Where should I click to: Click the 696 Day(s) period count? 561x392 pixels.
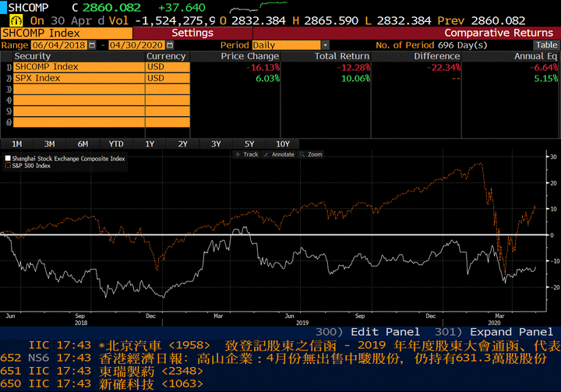462,45
